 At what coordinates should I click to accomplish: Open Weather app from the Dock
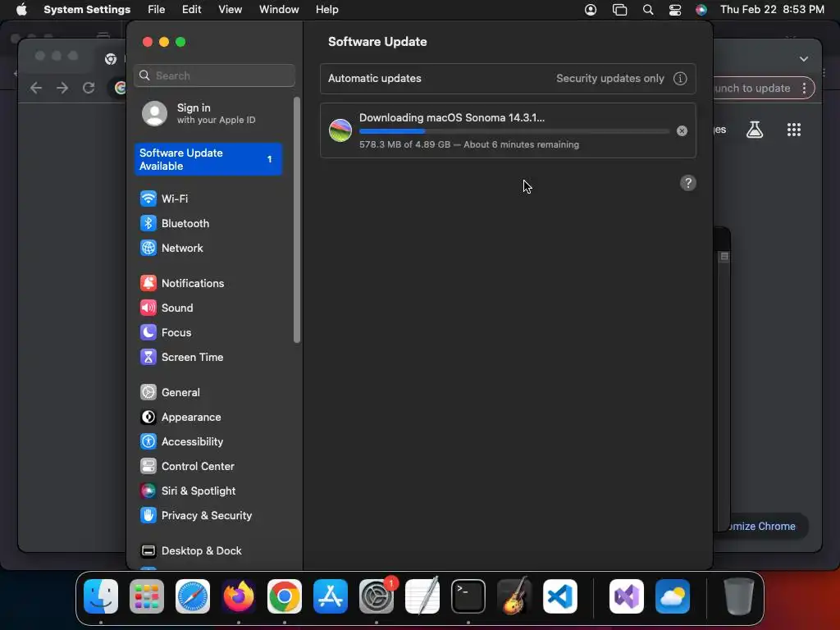tap(673, 596)
